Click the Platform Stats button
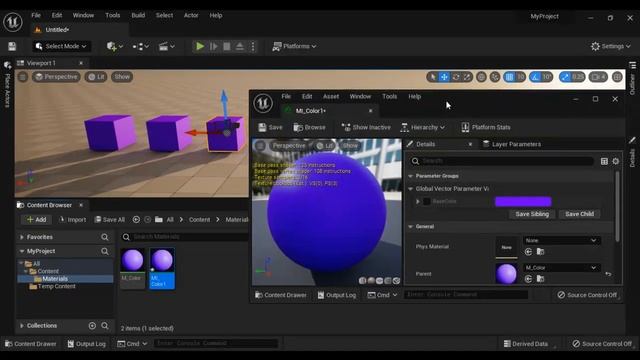The height and width of the screenshot is (360, 640). [486, 127]
